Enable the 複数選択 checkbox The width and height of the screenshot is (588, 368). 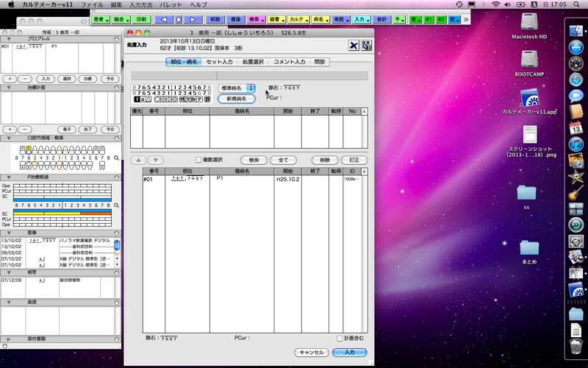198,160
